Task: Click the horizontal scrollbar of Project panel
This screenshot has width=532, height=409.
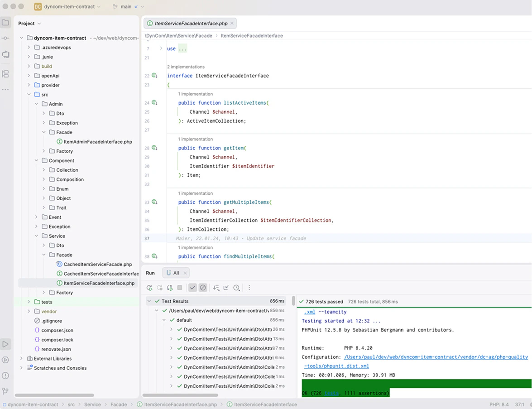Action: (x=54, y=395)
